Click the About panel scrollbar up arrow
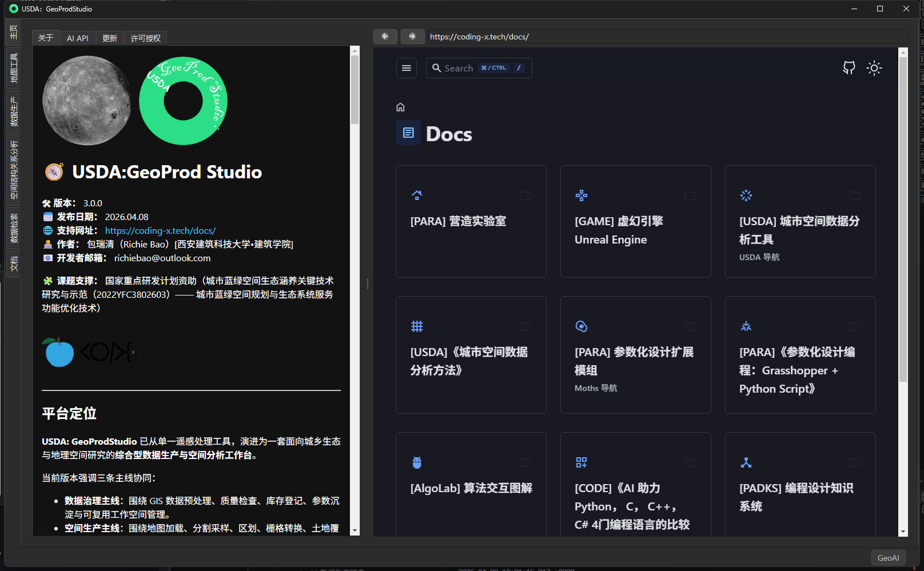The width and height of the screenshot is (924, 571). click(x=355, y=51)
